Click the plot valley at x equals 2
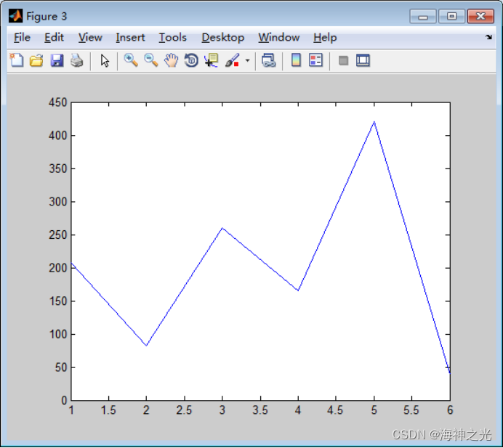This screenshot has height=448, width=503. tap(146, 346)
